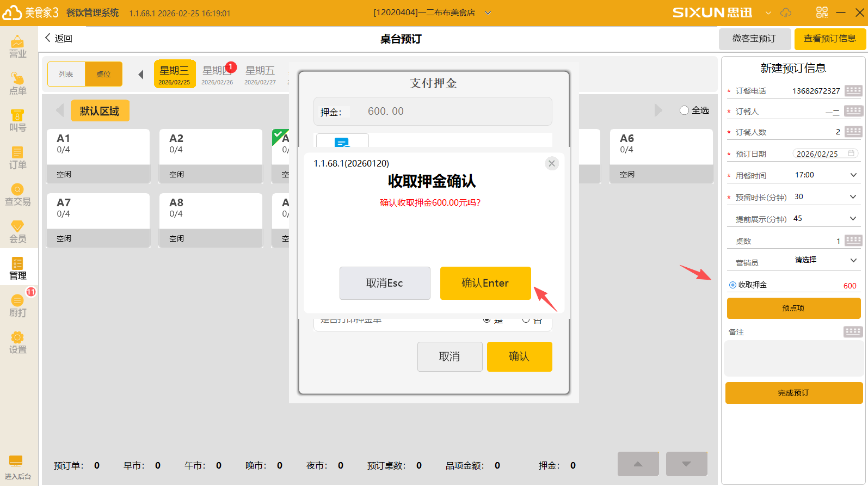The height and width of the screenshot is (486, 868).
Task: Open the 点单 ordering sidebar icon
Action: click(x=17, y=84)
